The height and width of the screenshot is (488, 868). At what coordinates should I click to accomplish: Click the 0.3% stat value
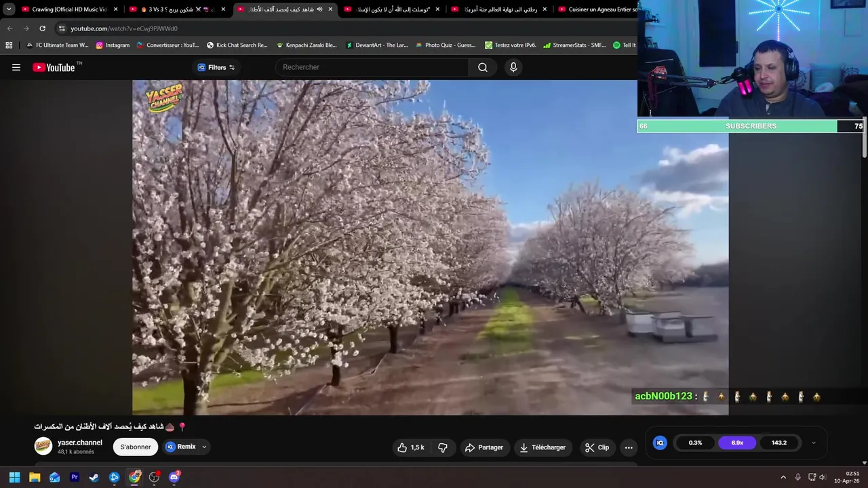pos(695,443)
